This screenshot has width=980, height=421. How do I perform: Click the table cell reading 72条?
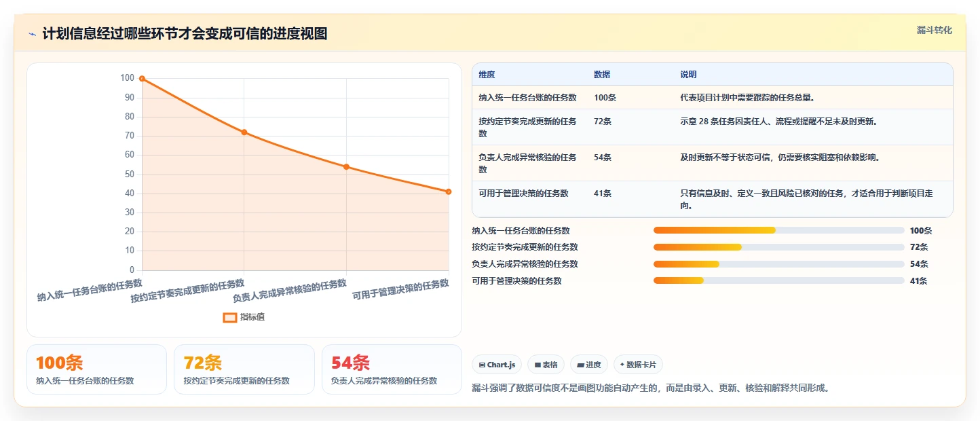pos(603,122)
